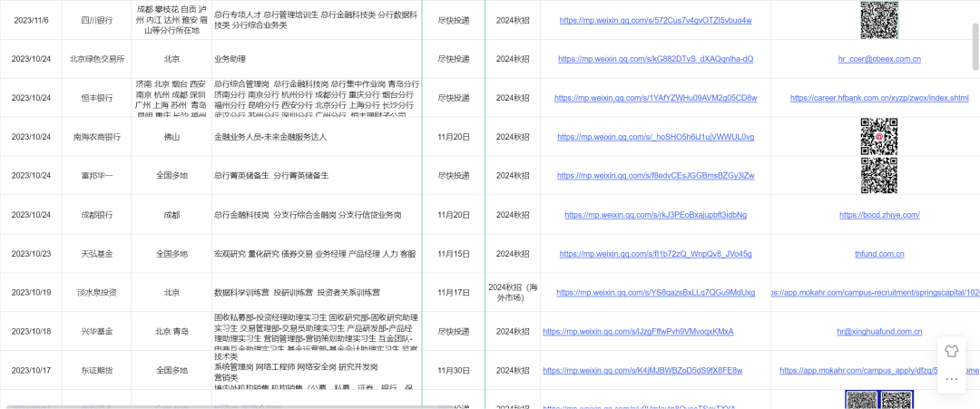Image resolution: width=980 pixels, height=409 pixels.
Task: Select the 金融业务人员-未来金融服务达人 cell
Action: (317, 137)
